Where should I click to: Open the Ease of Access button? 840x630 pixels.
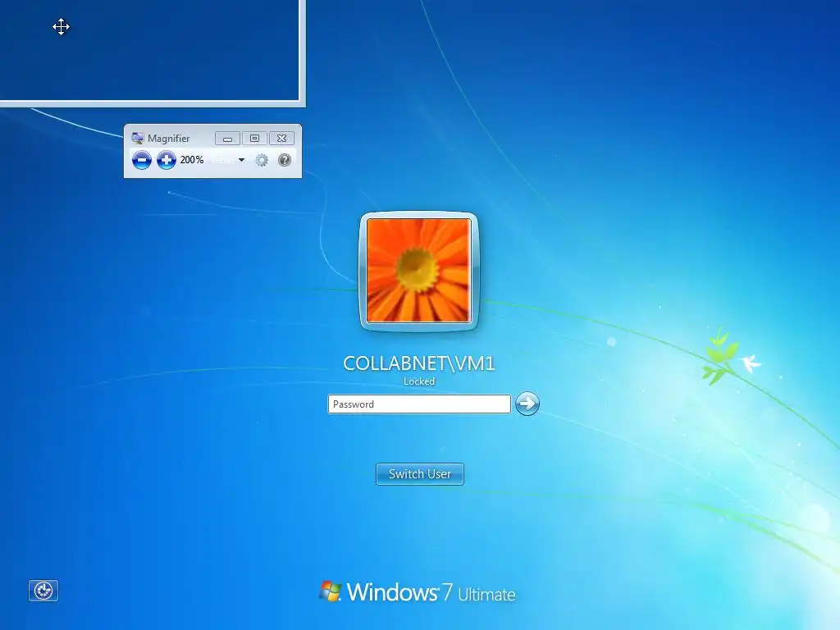pos(43,591)
